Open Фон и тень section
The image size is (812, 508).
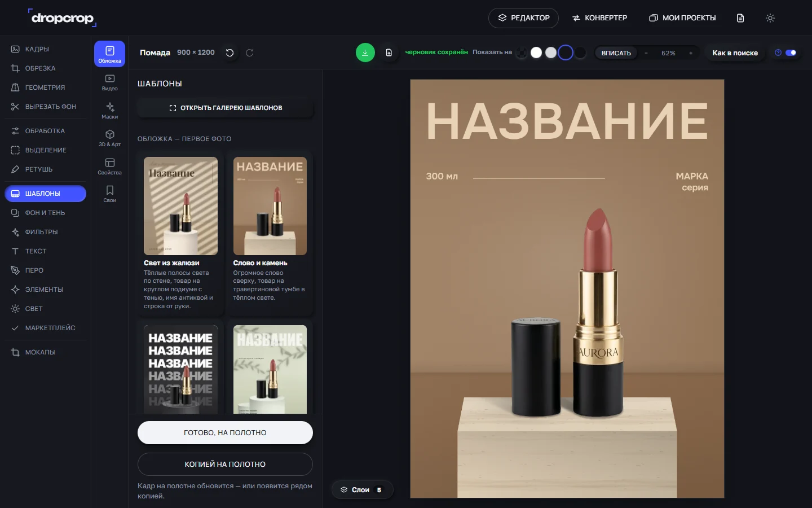[45, 213]
